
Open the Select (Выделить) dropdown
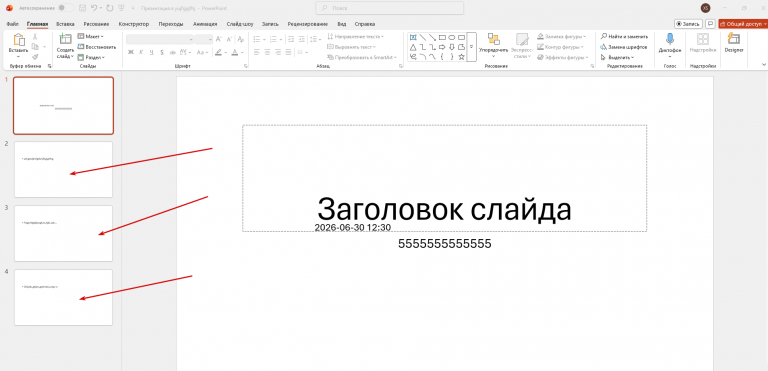617,57
